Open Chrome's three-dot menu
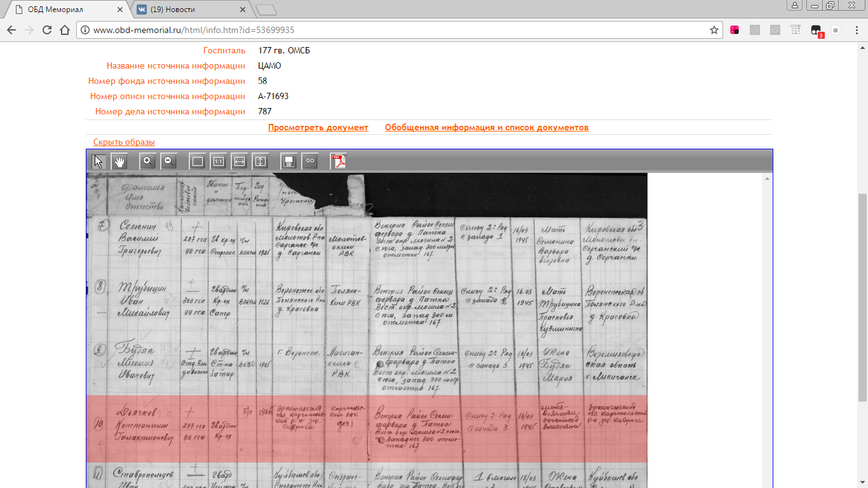 (x=855, y=30)
